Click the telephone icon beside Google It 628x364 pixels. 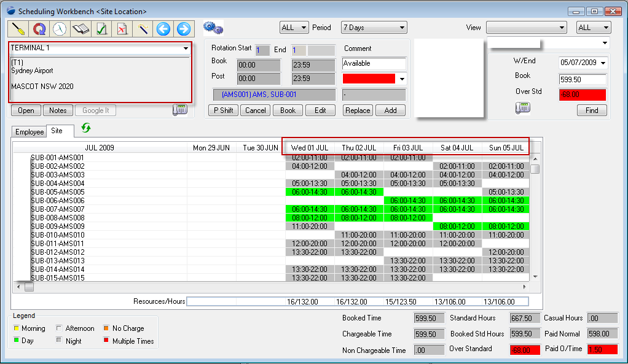point(180,110)
